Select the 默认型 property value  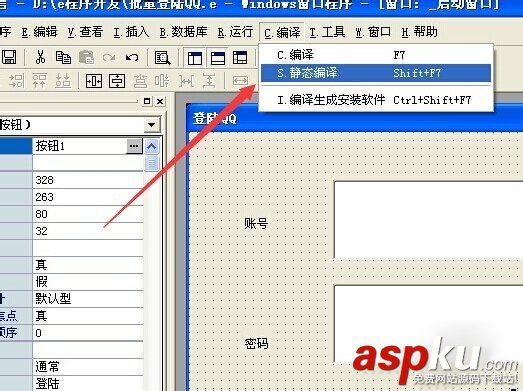tap(88, 299)
